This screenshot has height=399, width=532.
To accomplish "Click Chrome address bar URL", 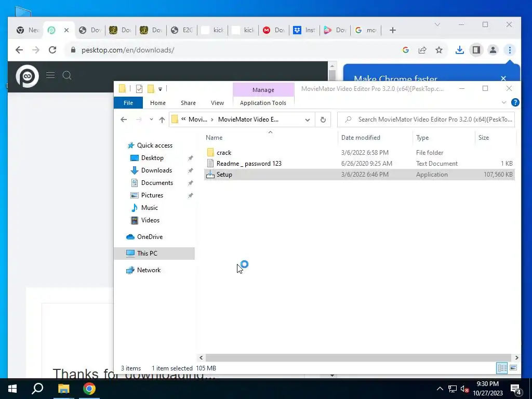I will pos(128,50).
